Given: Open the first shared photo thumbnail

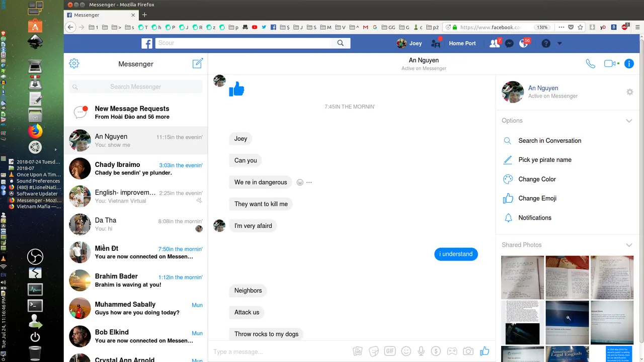Looking at the screenshot, I should point(523,278).
